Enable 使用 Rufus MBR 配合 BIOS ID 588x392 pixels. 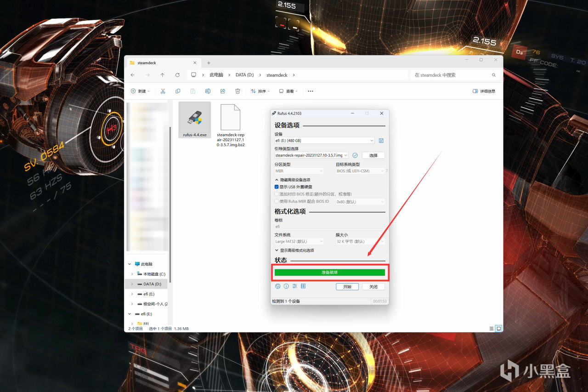click(277, 201)
